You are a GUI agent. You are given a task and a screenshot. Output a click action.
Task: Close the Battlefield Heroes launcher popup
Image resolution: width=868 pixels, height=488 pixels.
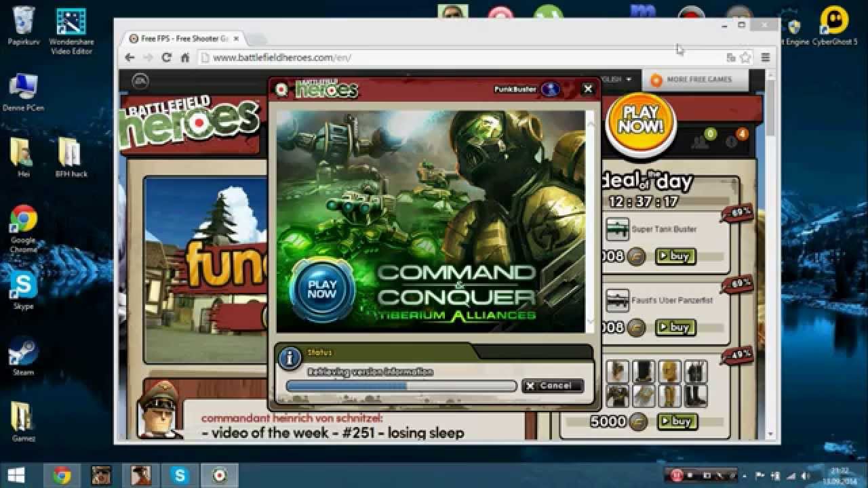pos(588,89)
